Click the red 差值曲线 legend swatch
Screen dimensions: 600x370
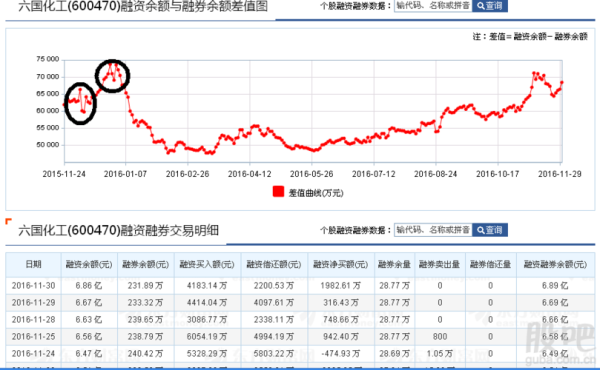278,192
